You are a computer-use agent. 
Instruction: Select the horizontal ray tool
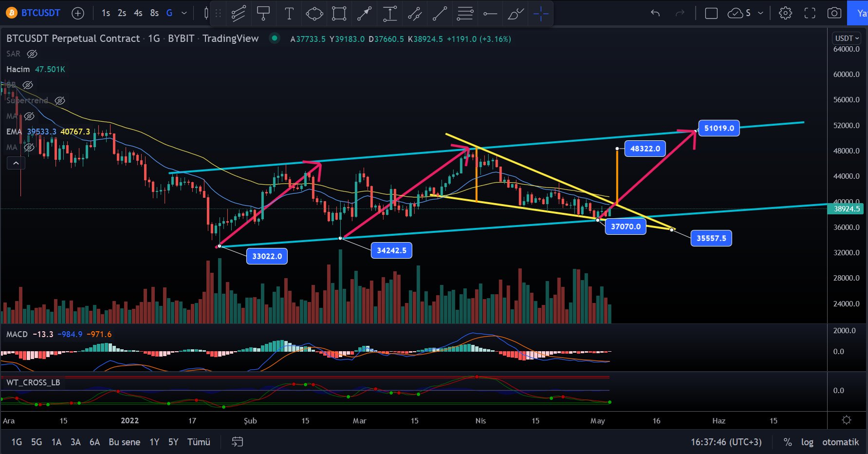490,14
